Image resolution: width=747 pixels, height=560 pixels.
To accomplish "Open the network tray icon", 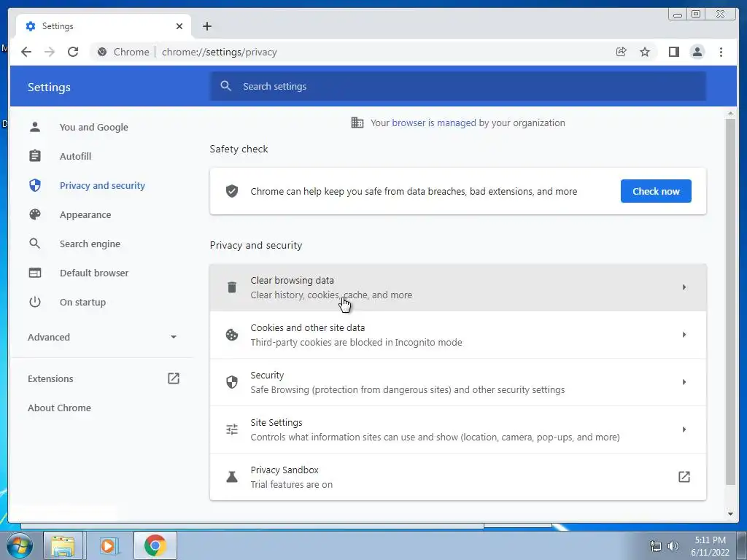I will tap(656, 546).
